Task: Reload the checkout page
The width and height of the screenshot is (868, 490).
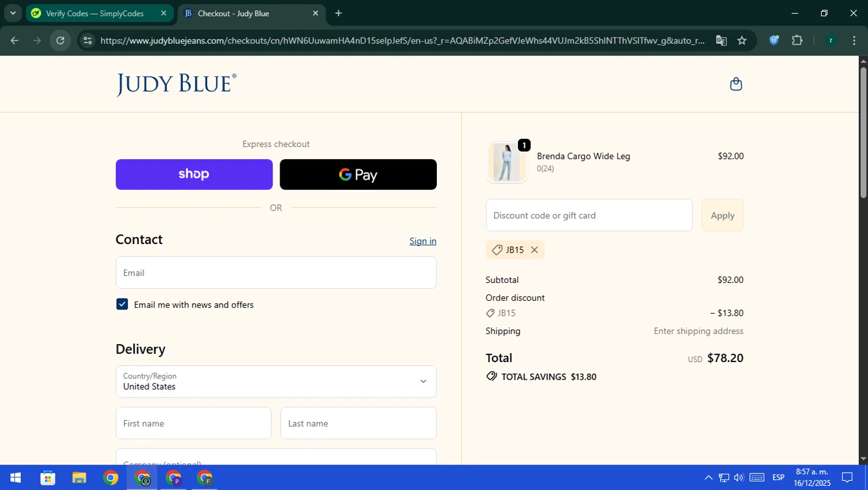Action: click(60, 40)
